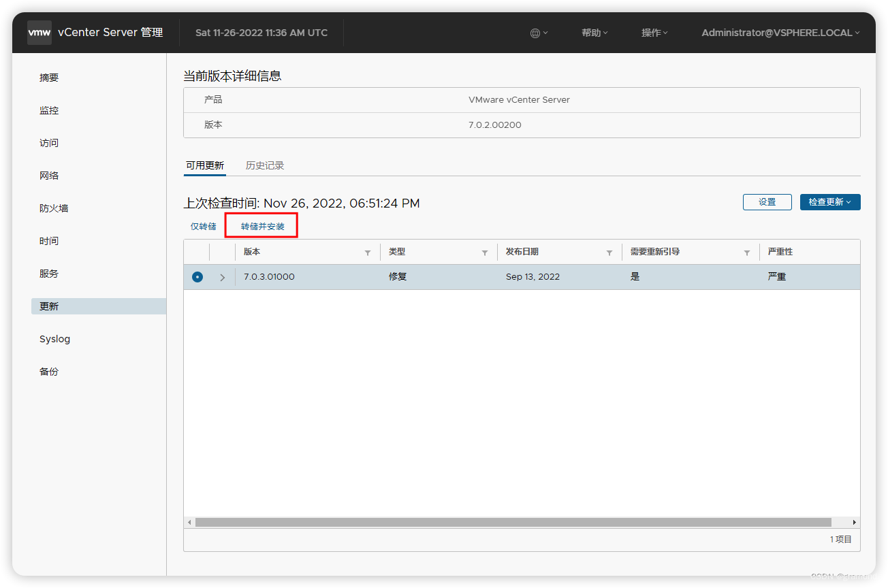Go to 摘要 in the sidebar
The width and height of the screenshot is (888, 588).
(x=49, y=78)
